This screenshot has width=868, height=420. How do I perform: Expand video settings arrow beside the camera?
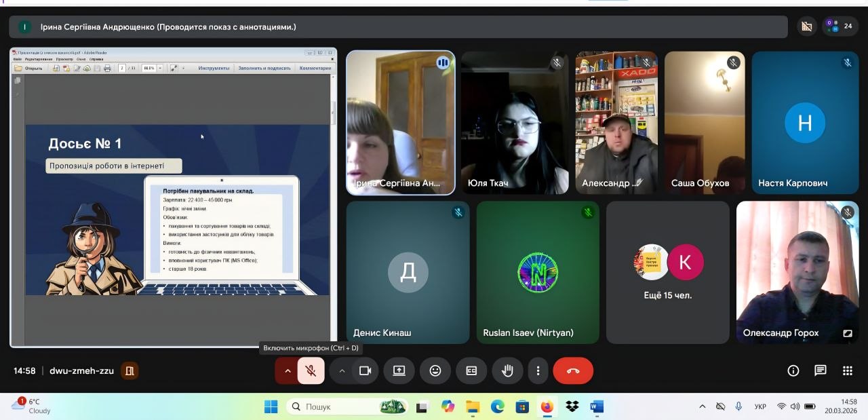pos(342,370)
